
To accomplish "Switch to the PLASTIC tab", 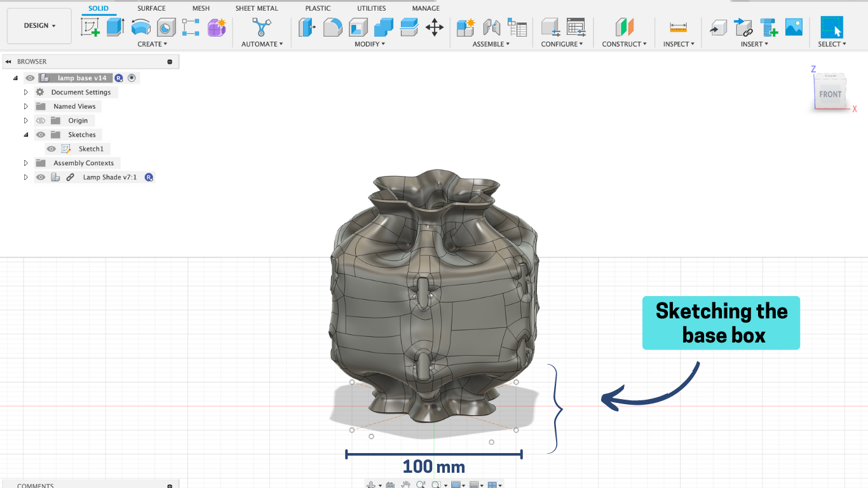I will [x=318, y=8].
